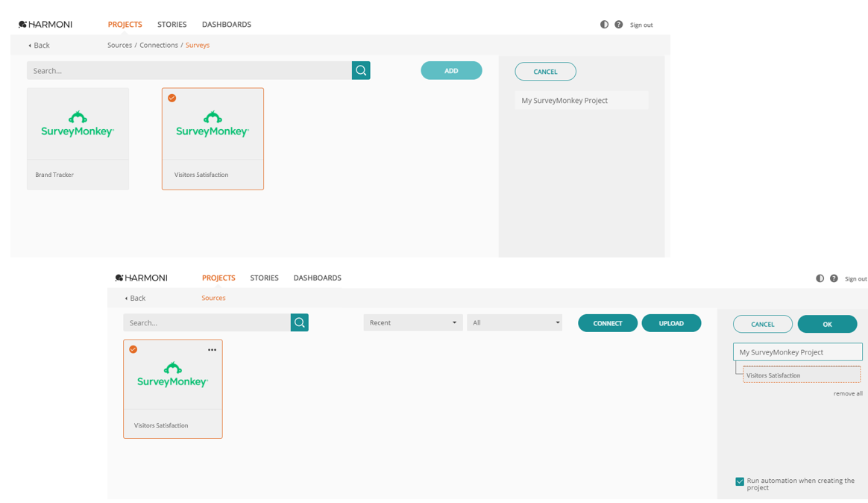Image resolution: width=868 pixels, height=503 pixels.
Task: Click the remove all link
Action: point(848,393)
